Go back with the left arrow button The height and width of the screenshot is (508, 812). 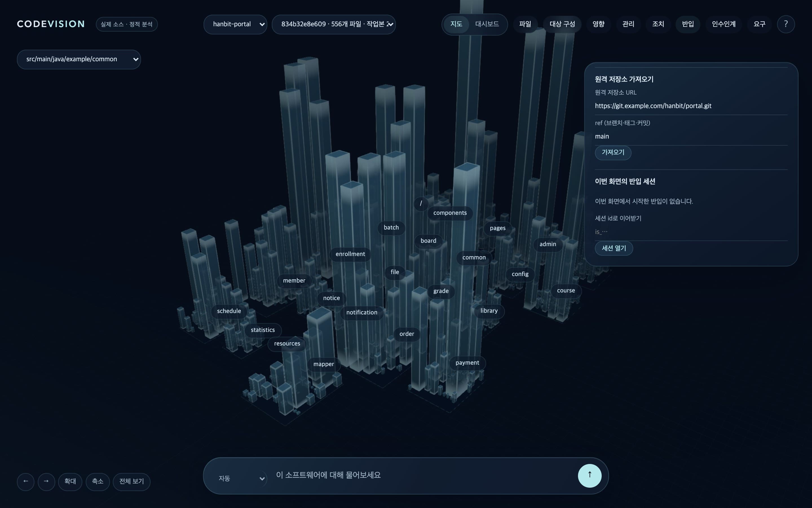click(25, 481)
